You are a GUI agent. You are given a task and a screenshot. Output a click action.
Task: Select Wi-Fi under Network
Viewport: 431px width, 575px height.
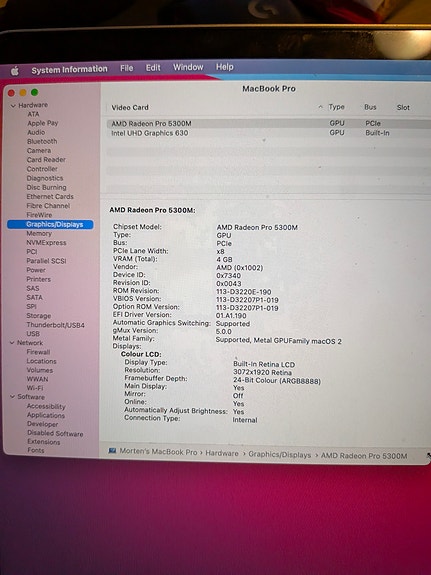pos(35,388)
